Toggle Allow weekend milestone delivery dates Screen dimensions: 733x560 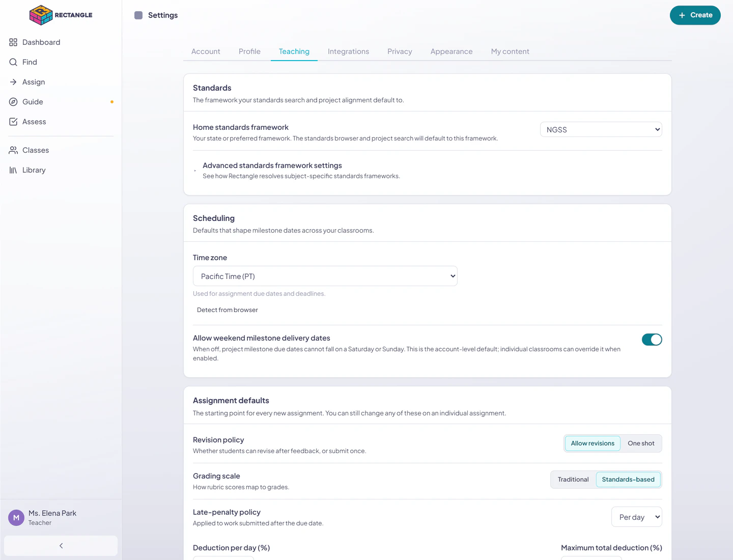point(652,340)
